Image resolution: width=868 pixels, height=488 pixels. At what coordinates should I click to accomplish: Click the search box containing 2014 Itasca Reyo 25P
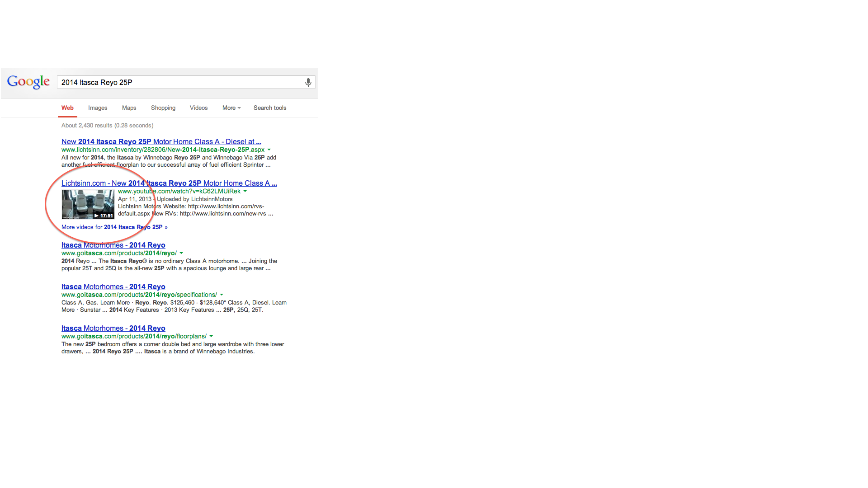click(186, 82)
